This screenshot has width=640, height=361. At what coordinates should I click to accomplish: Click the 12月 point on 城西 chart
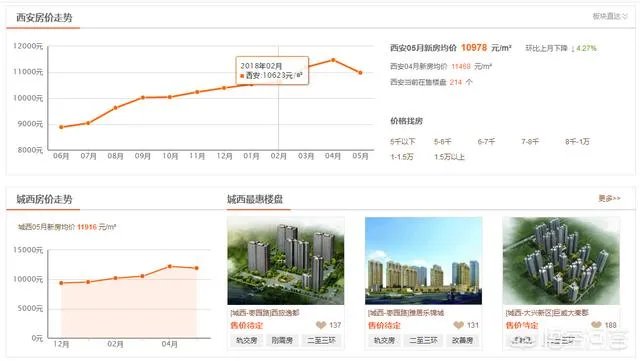click(x=61, y=283)
